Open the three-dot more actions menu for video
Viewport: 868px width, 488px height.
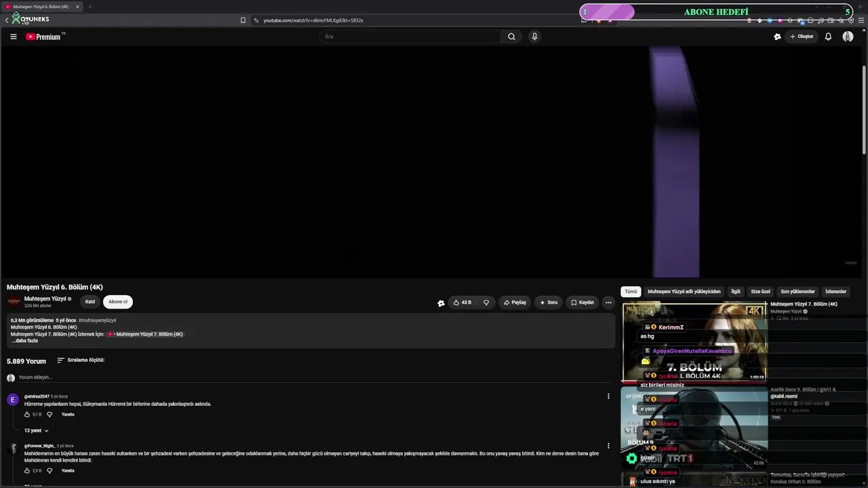pos(608,302)
